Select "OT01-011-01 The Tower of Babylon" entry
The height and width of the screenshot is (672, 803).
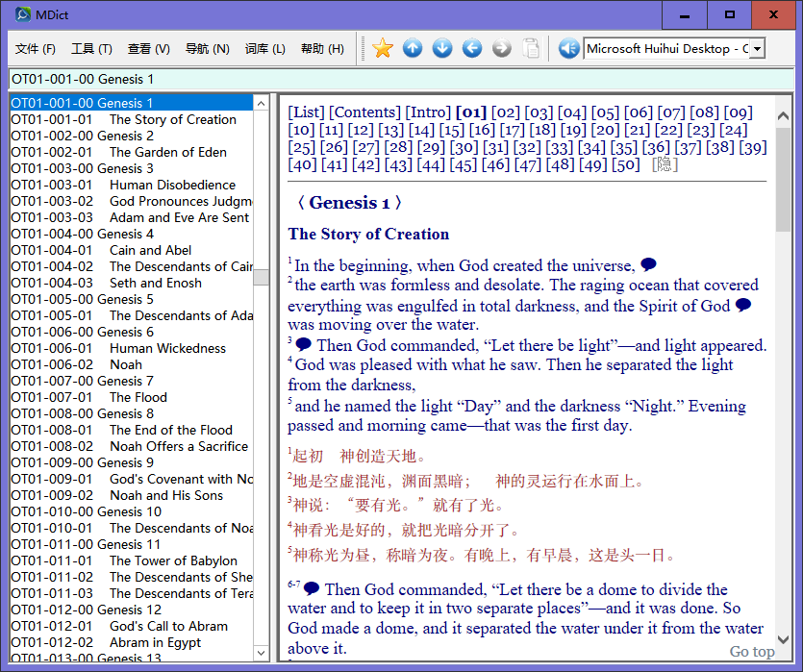[x=132, y=560]
